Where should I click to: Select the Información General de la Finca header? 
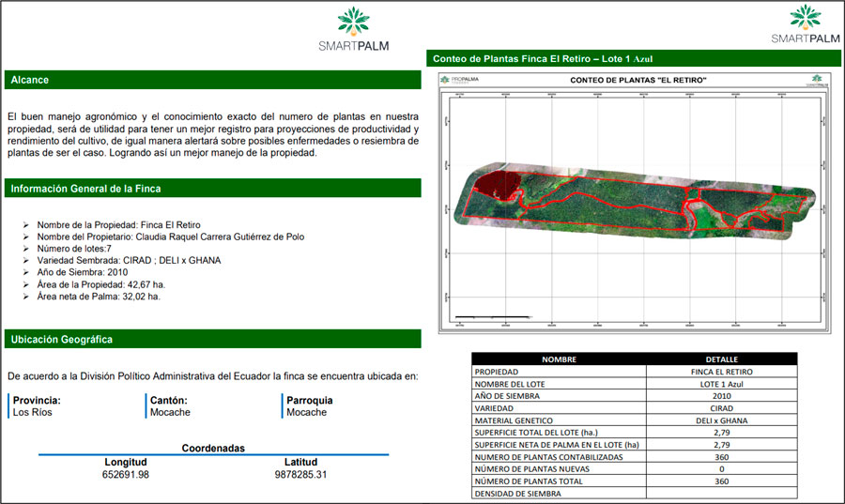(212, 189)
